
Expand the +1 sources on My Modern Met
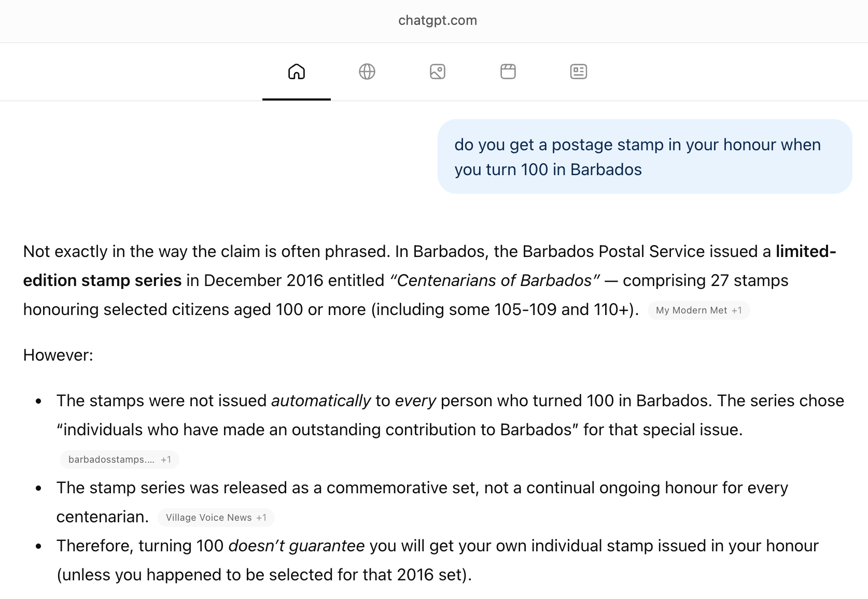point(738,310)
